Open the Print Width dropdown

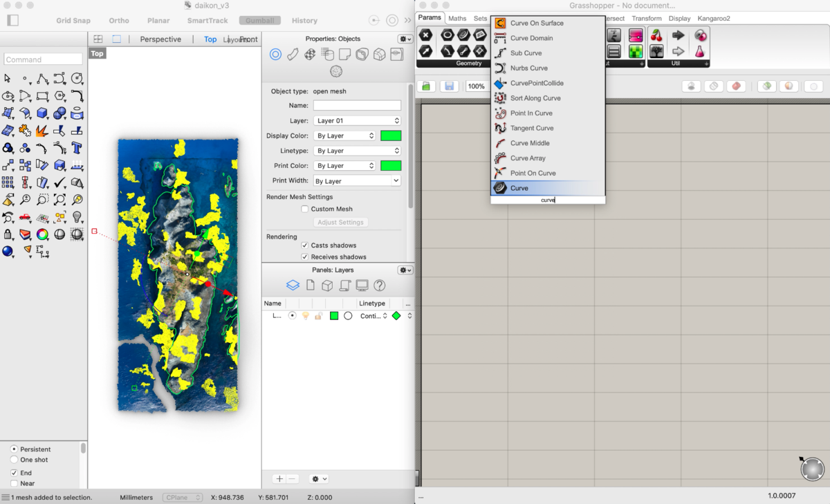[x=357, y=181]
